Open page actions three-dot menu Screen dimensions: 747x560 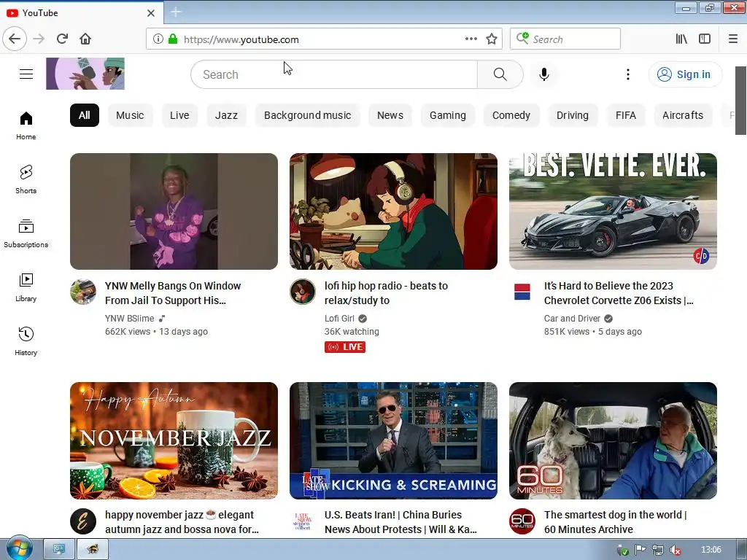(471, 39)
